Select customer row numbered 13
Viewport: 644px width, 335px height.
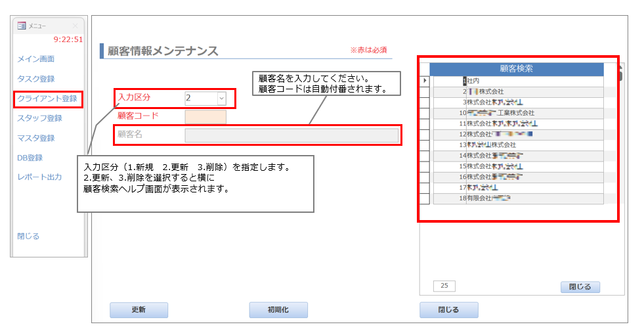pyautogui.click(x=519, y=145)
